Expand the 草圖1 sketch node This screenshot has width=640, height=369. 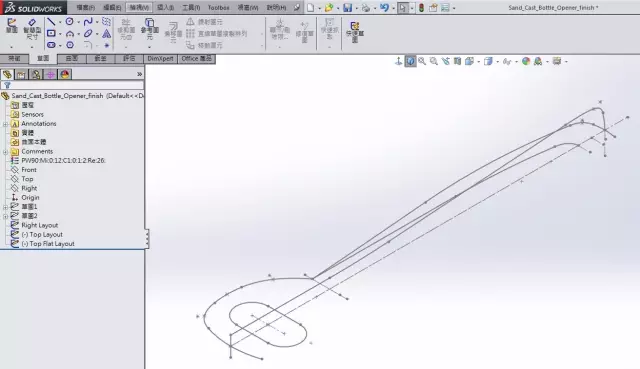pos(5,207)
